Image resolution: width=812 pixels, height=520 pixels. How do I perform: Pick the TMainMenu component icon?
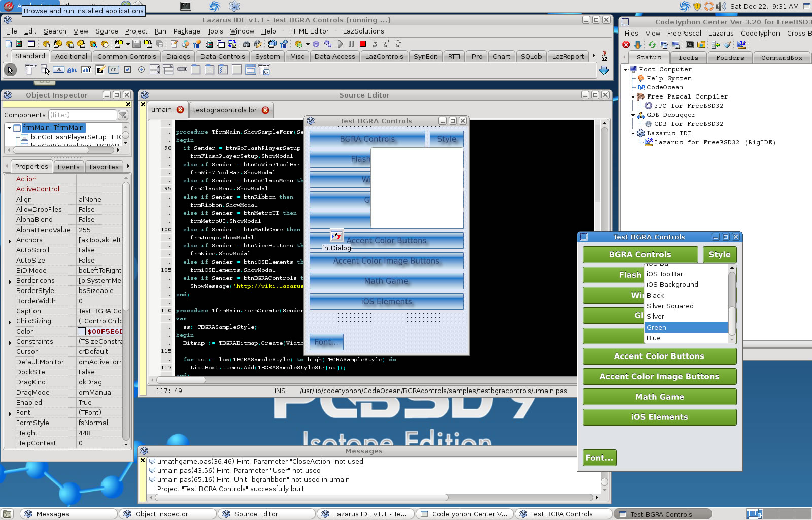30,70
